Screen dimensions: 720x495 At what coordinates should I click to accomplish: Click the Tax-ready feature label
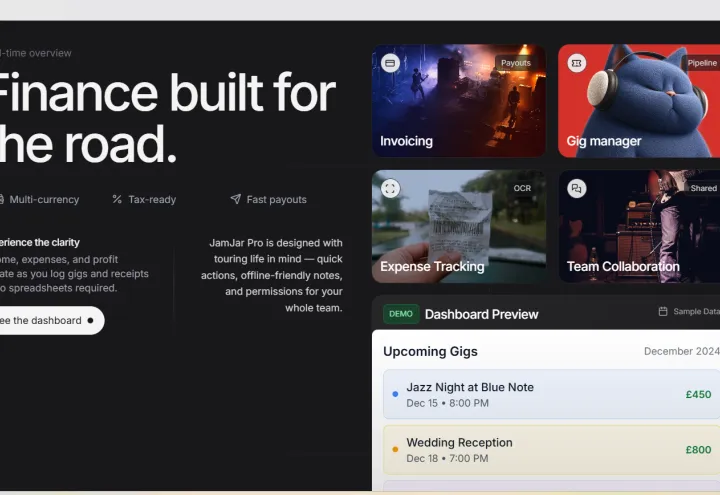(152, 199)
